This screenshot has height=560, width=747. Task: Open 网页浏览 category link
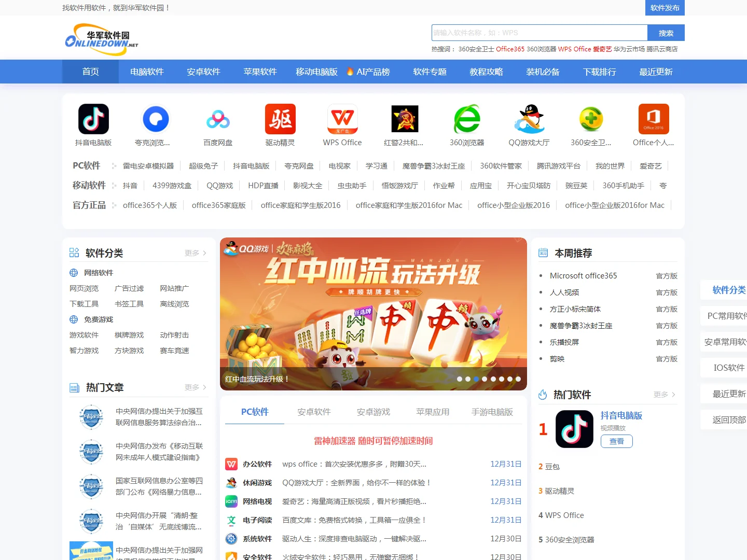pos(84,288)
